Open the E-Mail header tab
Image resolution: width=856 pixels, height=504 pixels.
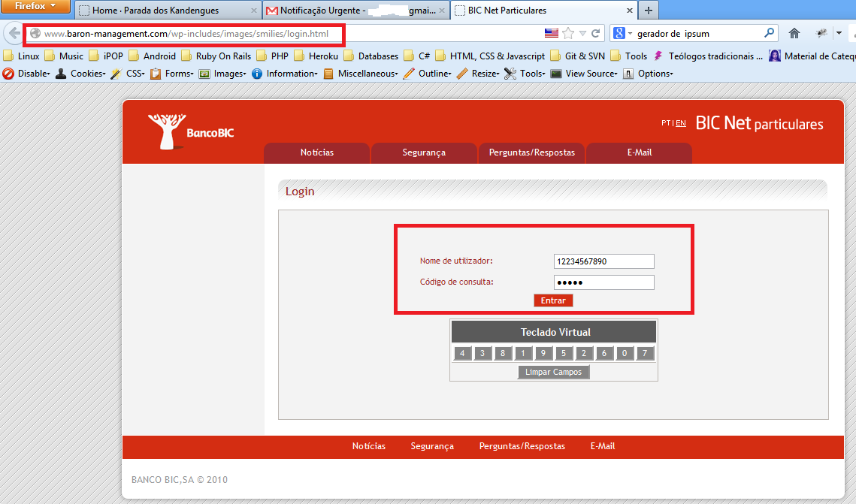pyautogui.click(x=640, y=152)
